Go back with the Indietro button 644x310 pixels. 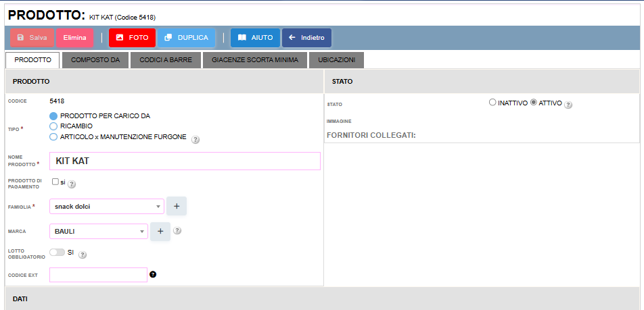[307, 38]
